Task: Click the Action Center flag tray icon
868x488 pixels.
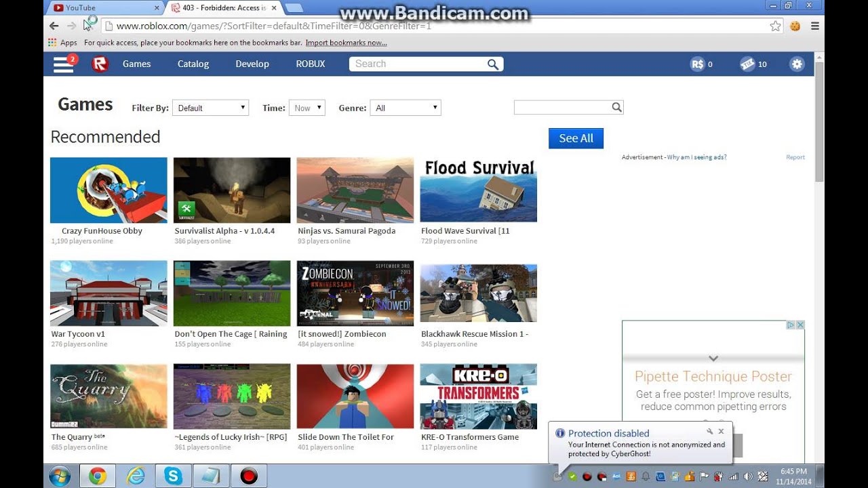Action: point(704,476)
